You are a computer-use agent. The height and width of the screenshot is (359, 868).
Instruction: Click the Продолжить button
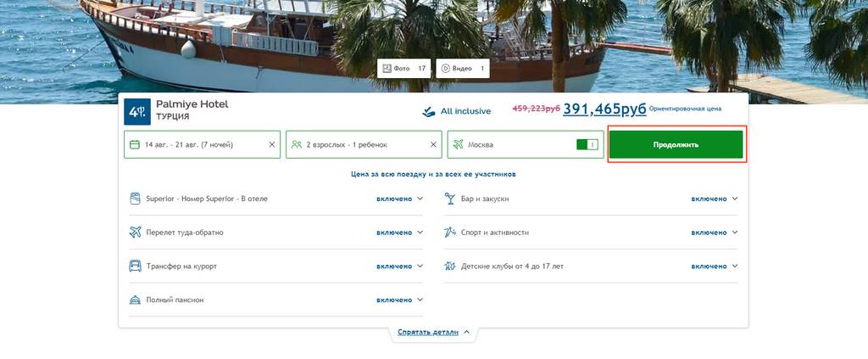[x=676, y=144]
